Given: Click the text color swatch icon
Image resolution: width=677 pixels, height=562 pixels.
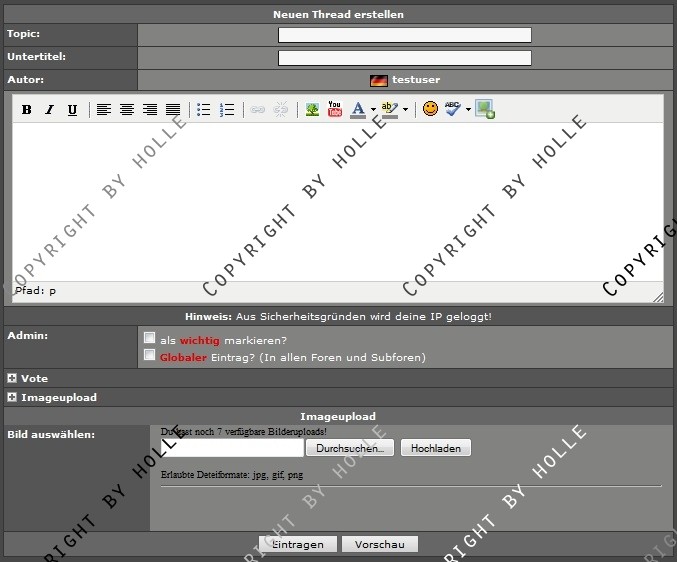Looking at the screenshot, I should point(358,110).
